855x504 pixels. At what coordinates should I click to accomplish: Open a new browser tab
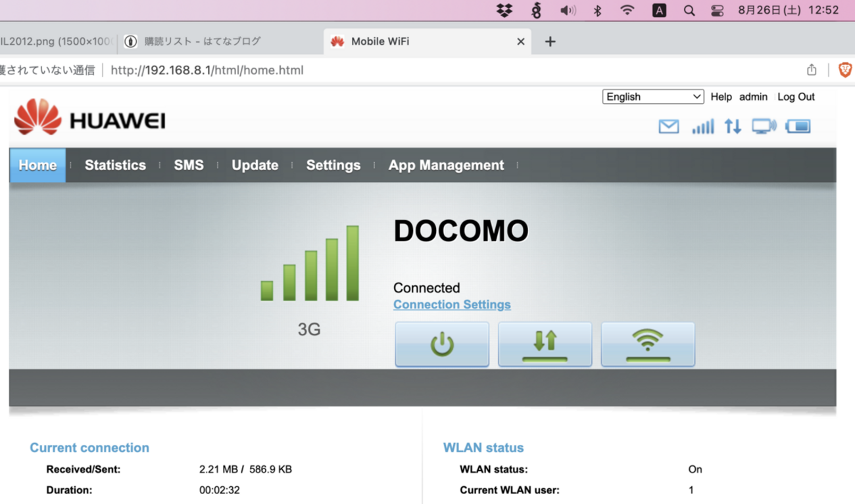pos(550,41)
